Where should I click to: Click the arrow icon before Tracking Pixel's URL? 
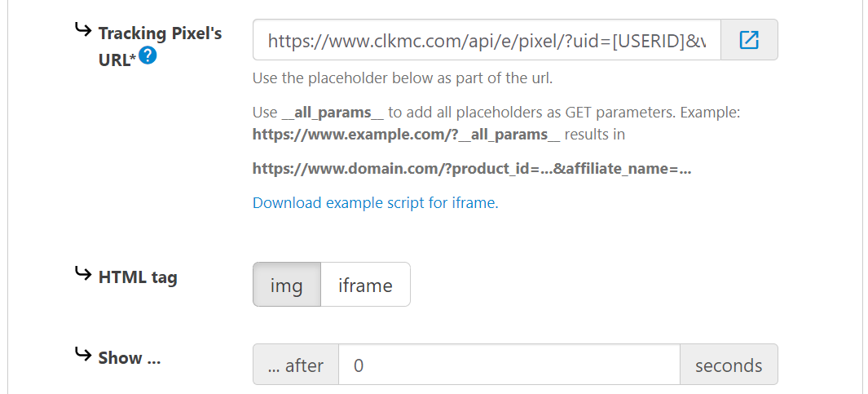click(82, 30)
